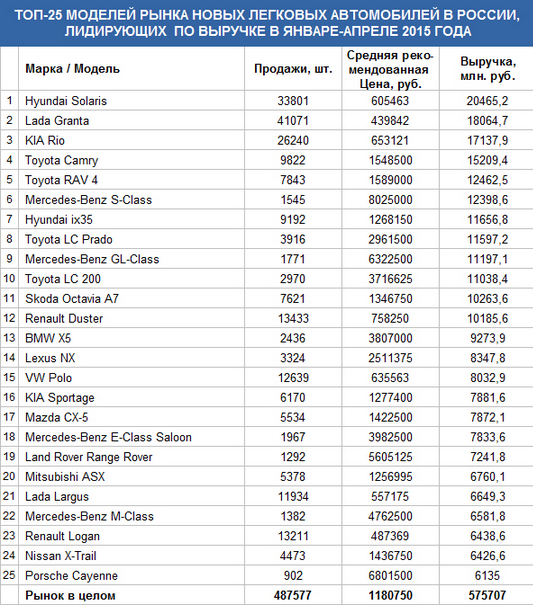The width and height of the screenshot is (533, 605).
Task: Click the 'Марка / Модель' column header
Action: pos(73,69)
